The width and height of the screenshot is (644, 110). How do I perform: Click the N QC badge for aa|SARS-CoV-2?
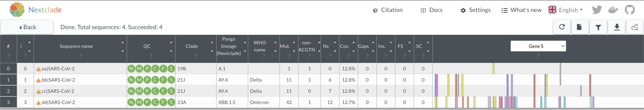pyautogui.click(x=131, y=68)
